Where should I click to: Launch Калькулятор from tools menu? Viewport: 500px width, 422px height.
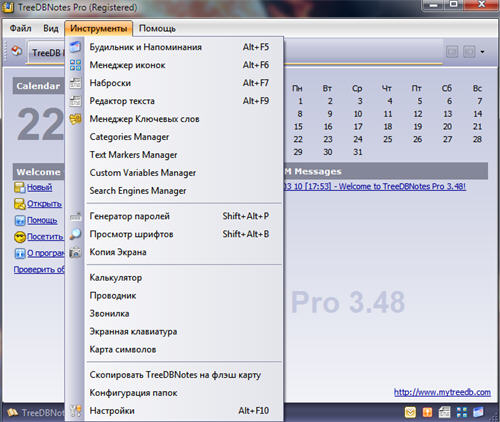pyautogui.click(x=183, y=278)
